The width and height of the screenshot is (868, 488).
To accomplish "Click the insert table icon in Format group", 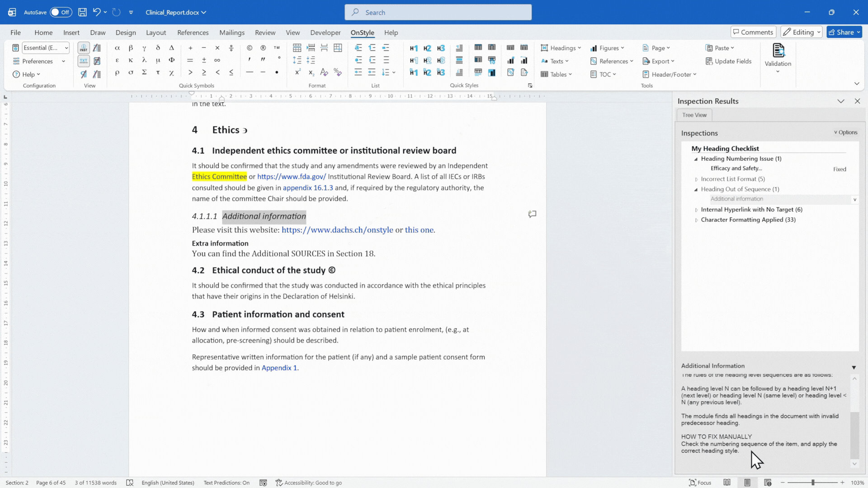I will point(297,48).
